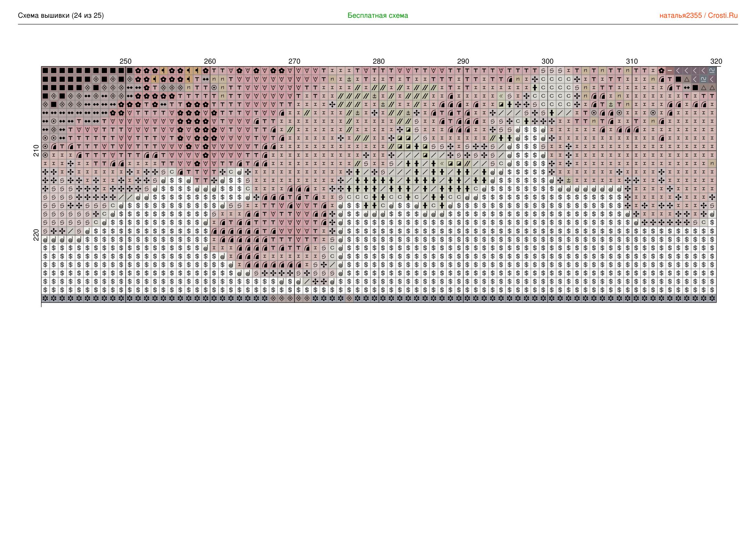
Task: Click the row number 220 label
Action: [36, 235]
